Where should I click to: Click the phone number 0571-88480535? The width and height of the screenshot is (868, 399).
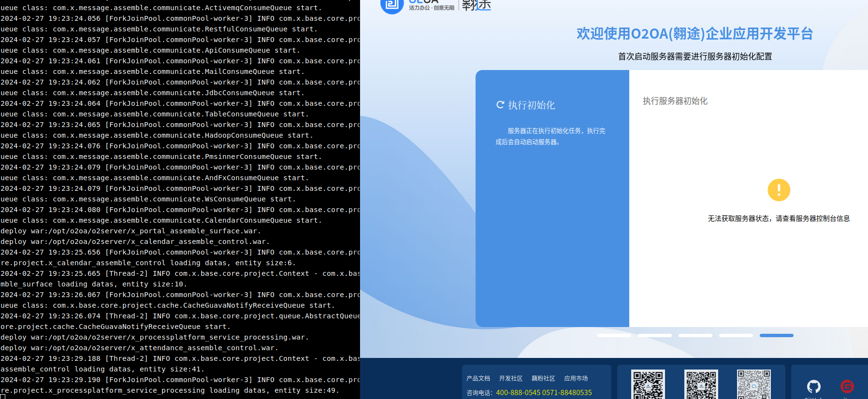tap(567, 393)
